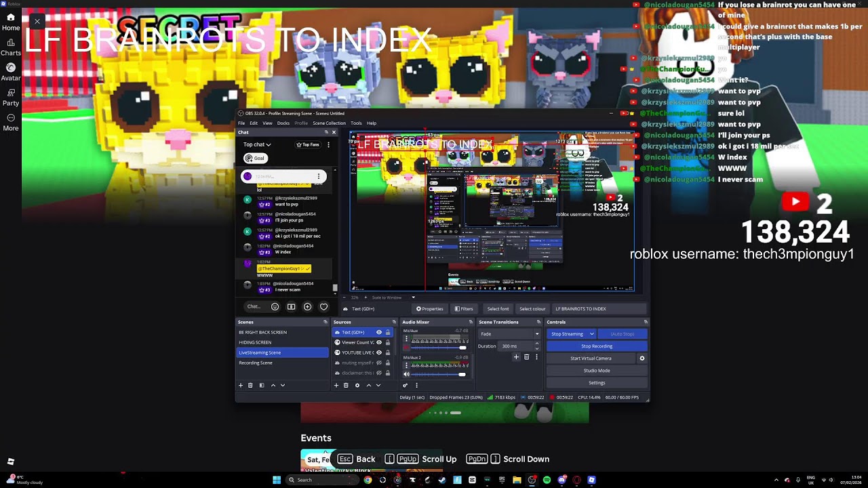Open the emoji picker in chat
The image size is (868, 488).
coord(275,306)
